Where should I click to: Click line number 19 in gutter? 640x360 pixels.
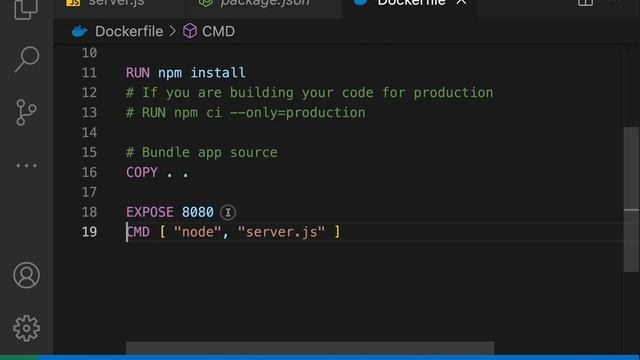89,232
